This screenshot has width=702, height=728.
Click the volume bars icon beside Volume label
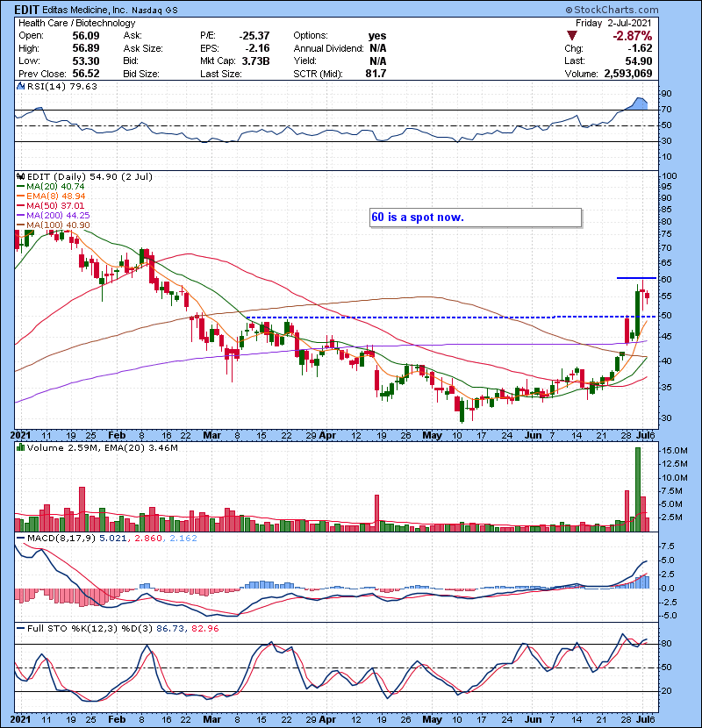(x=20, y=447)
